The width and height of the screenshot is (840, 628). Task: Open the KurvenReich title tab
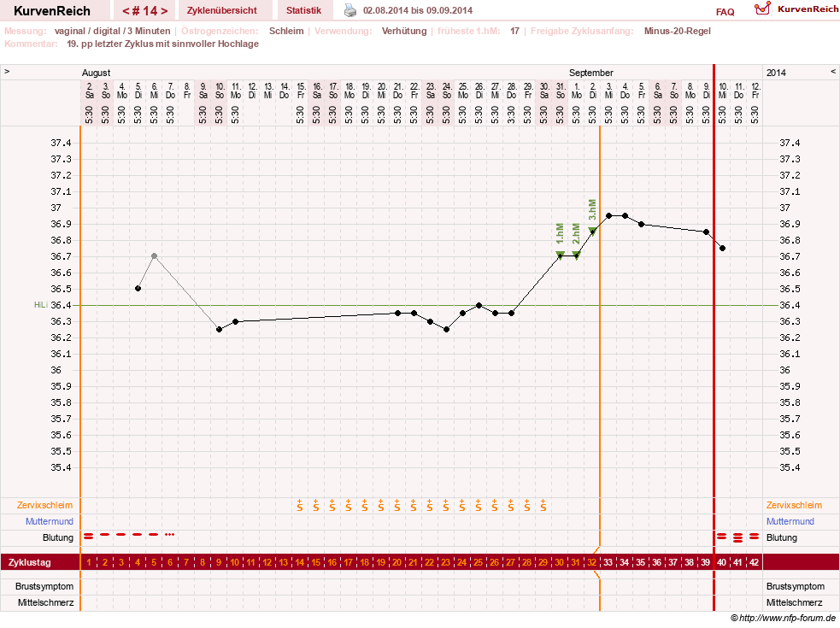pyautogui.click(x=52, y=11)
